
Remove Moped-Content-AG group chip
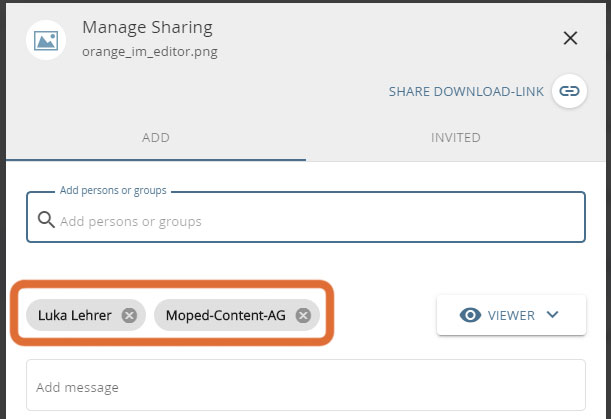303,315
